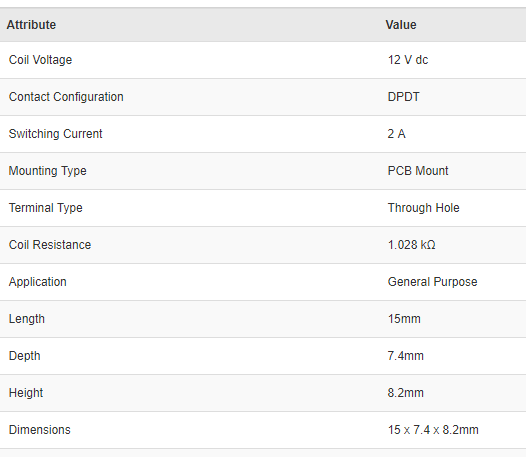Click the General Purpose application value
526x457 pixels.
click(432, 282)
